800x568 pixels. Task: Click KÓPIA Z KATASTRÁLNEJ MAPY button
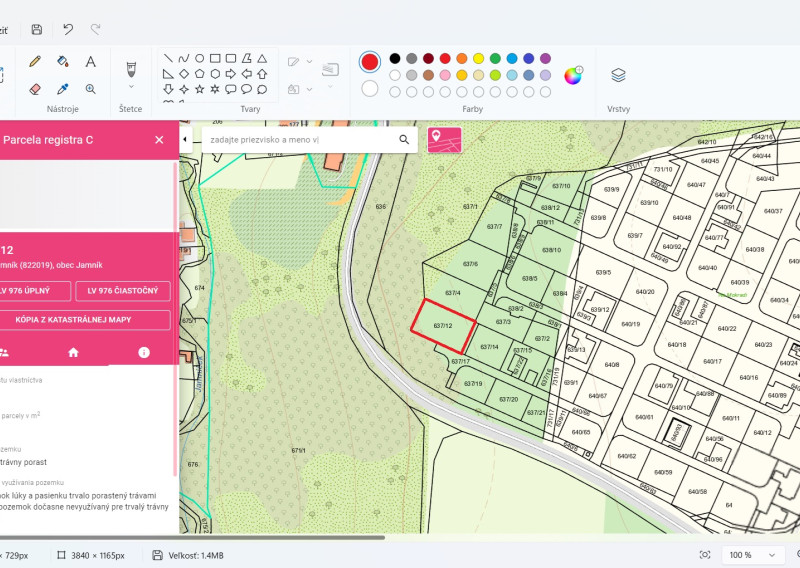tap(73, 320)
